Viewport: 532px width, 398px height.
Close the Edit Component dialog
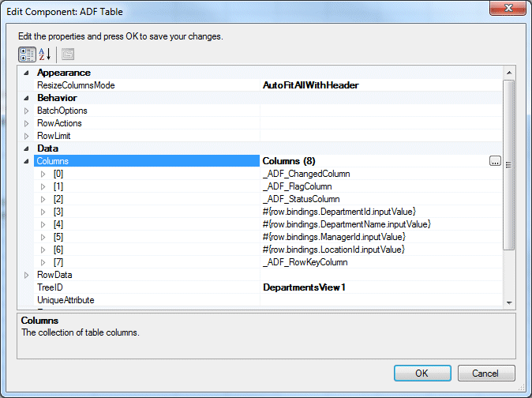[x=508, y=7]
